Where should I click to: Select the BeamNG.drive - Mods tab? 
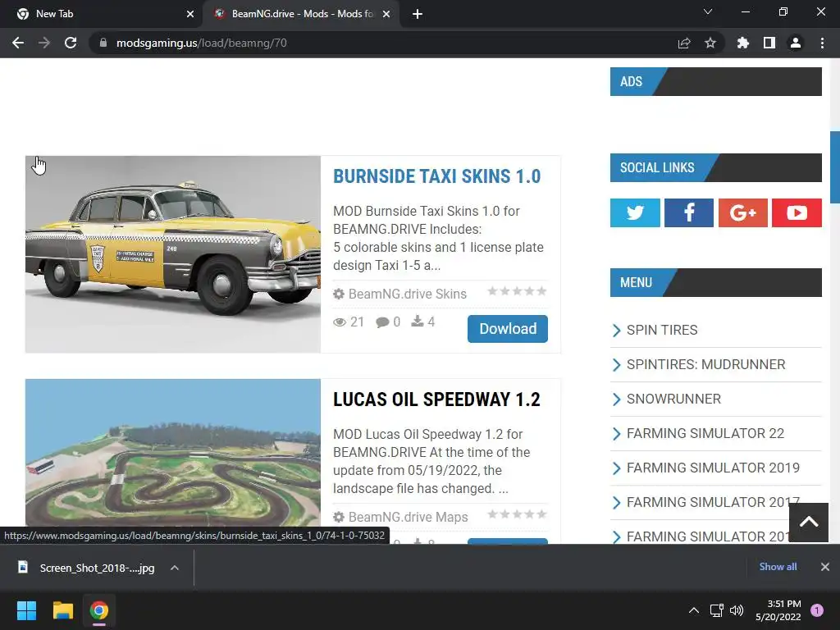click(x=301, y=14)
